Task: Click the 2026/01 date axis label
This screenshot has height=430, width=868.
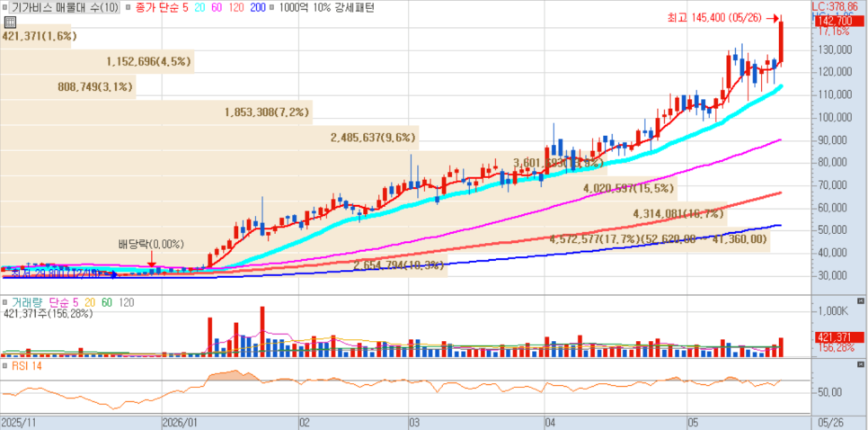Action: point(180,423)
